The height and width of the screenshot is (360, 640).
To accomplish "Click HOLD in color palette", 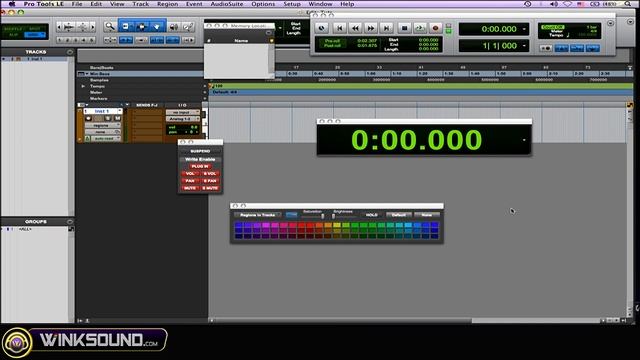I will tap(371, 215).
